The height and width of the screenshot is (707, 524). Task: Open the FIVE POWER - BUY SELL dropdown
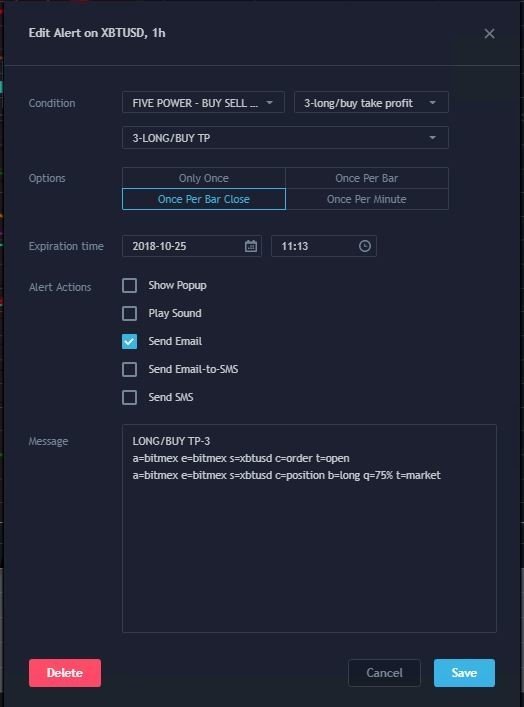tap(203, 103)
